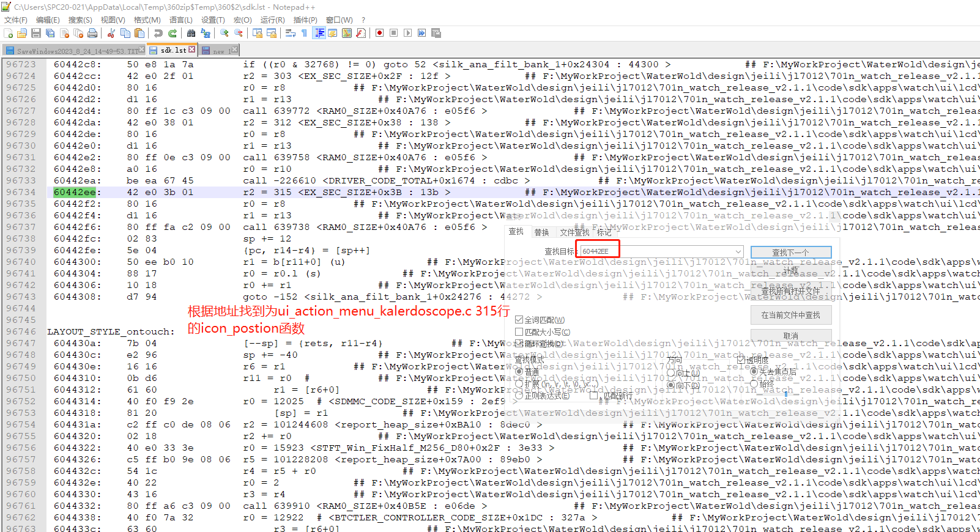Create a new document via toolbar icon
980x532 pixels.
click(x=9, y=33)
